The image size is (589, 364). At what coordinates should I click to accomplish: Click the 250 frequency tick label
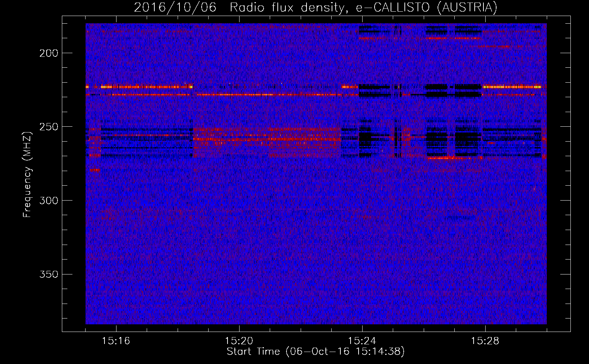tap(49, 127)
